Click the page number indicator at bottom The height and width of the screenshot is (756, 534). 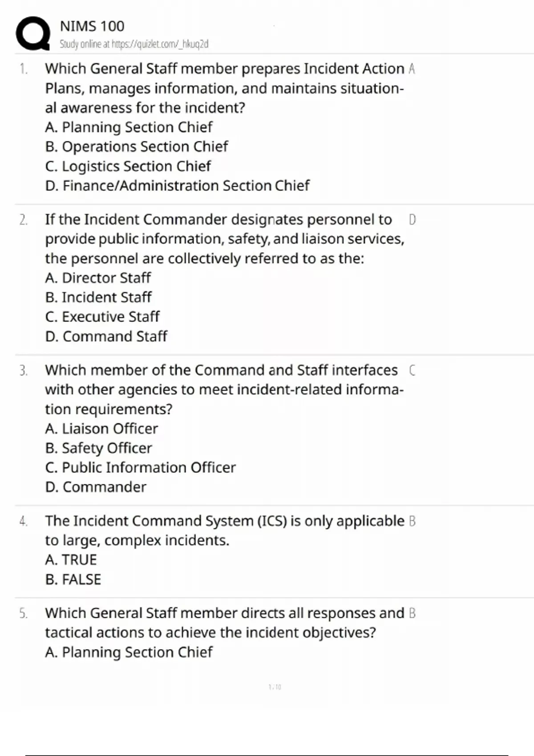point(275,687)
